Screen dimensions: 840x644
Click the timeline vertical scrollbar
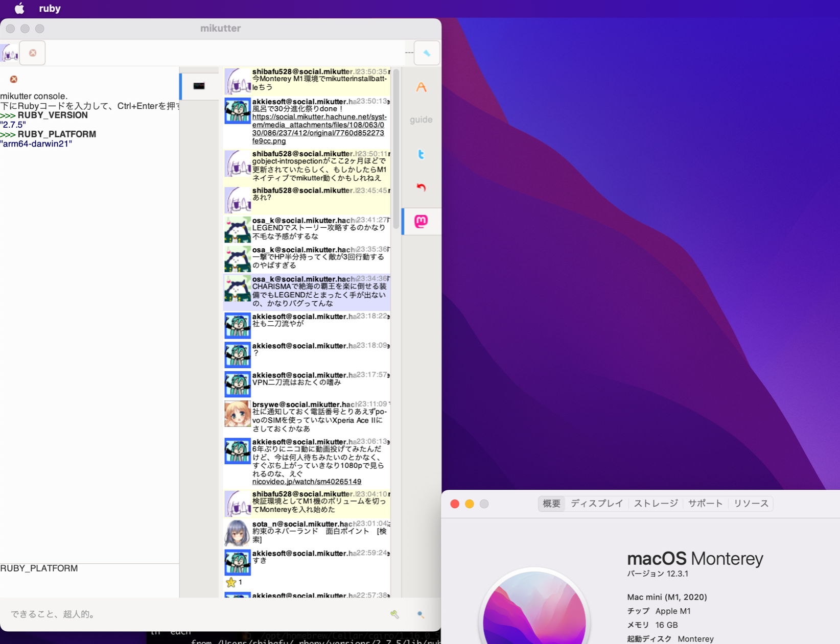pyautogui.click(x=396, y=153)
